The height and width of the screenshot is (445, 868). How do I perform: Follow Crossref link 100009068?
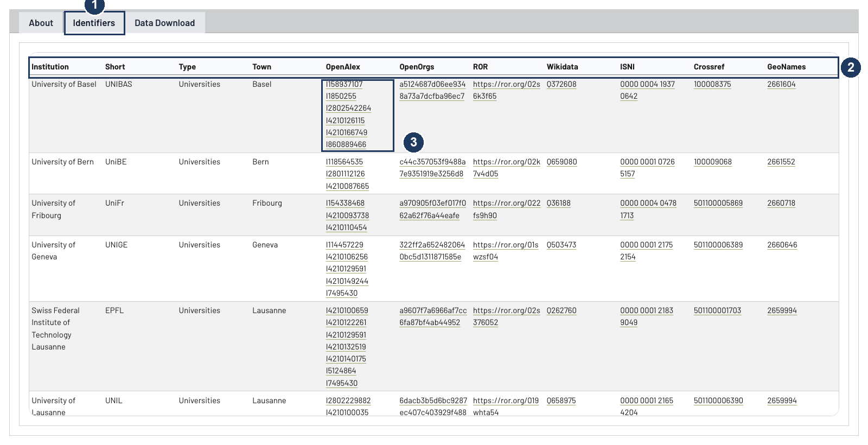point(712,162)
